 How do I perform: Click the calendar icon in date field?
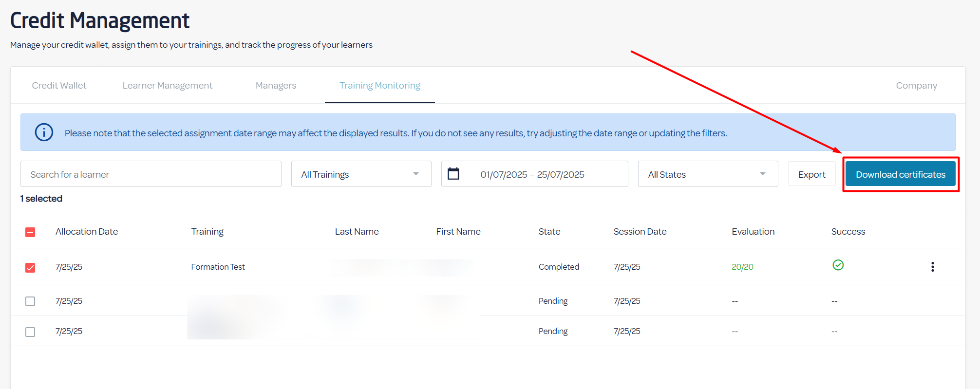point(453,174)
